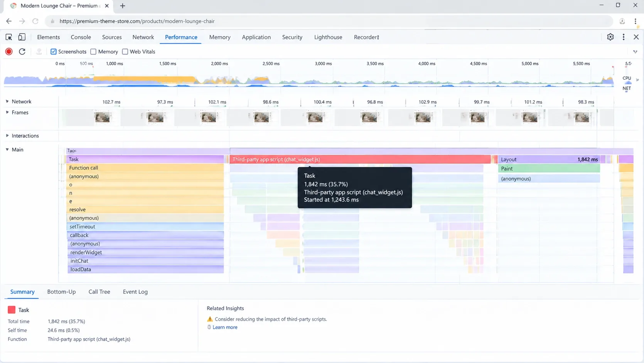This screenshot has width=644, height=363.
Task: Open DevTools settings gear
Action: point(610,37)
